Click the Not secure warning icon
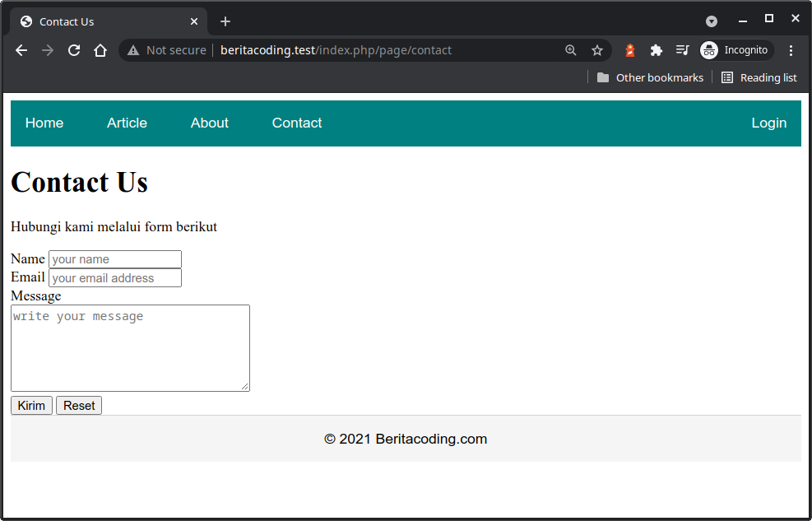 (133, 50)
